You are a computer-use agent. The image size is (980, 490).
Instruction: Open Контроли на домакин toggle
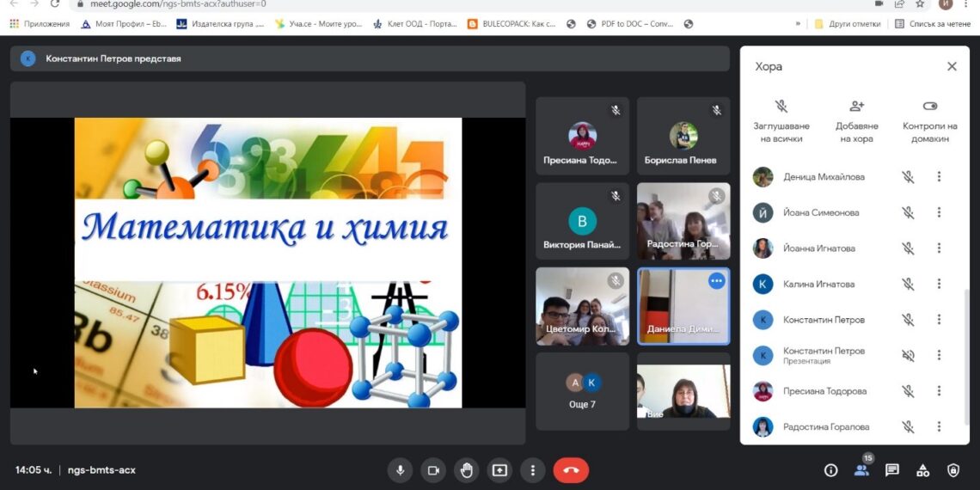point(929,120)
